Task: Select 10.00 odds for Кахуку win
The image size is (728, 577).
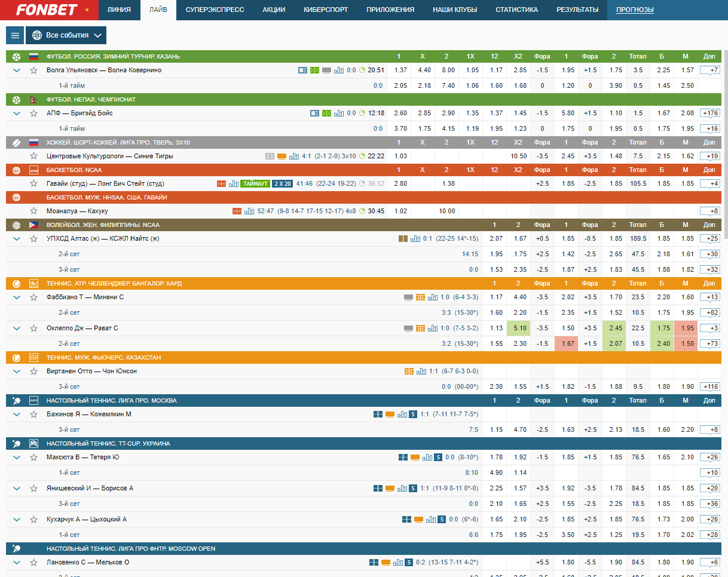Action: click(446, 211)
